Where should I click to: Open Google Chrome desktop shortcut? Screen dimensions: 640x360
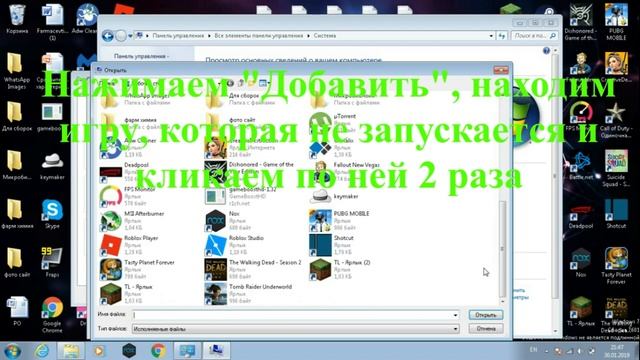52,315
